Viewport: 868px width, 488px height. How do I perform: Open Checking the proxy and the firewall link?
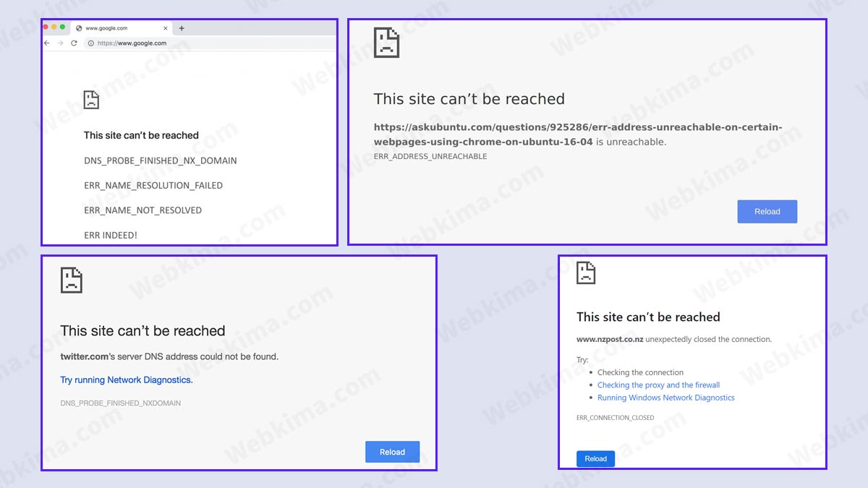(x=659, y=385)
